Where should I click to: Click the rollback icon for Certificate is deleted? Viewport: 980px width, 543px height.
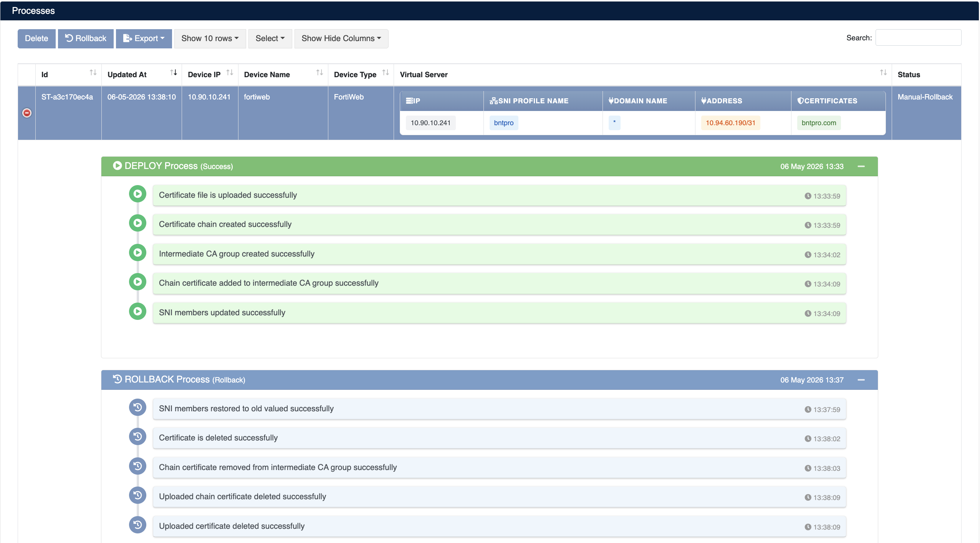pos(137,437)
